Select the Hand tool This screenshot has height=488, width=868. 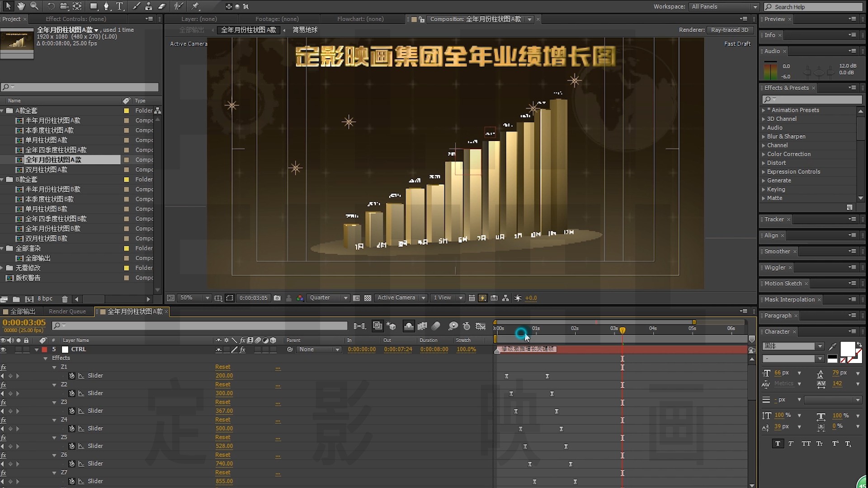21,6
